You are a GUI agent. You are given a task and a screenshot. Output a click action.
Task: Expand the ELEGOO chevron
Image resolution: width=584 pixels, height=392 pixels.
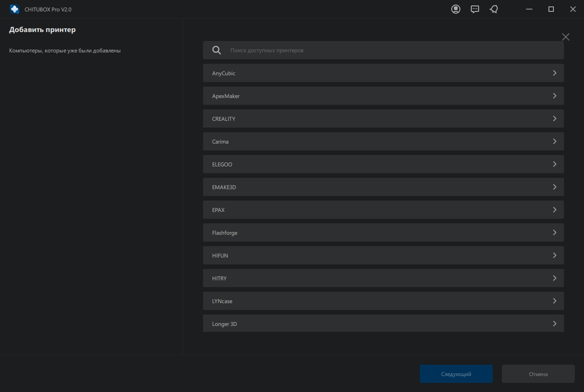point(555,164)
